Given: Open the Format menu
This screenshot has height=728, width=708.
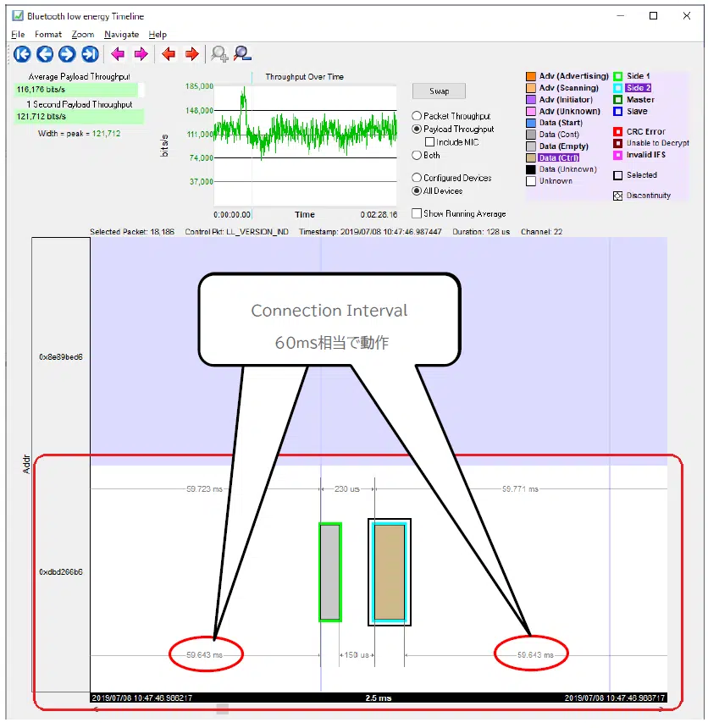Looking at the screenshot, I should pos(48,35).
